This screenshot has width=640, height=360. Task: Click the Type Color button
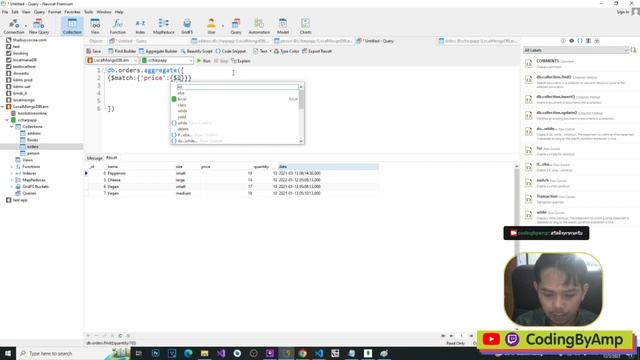tap(287, 51)
